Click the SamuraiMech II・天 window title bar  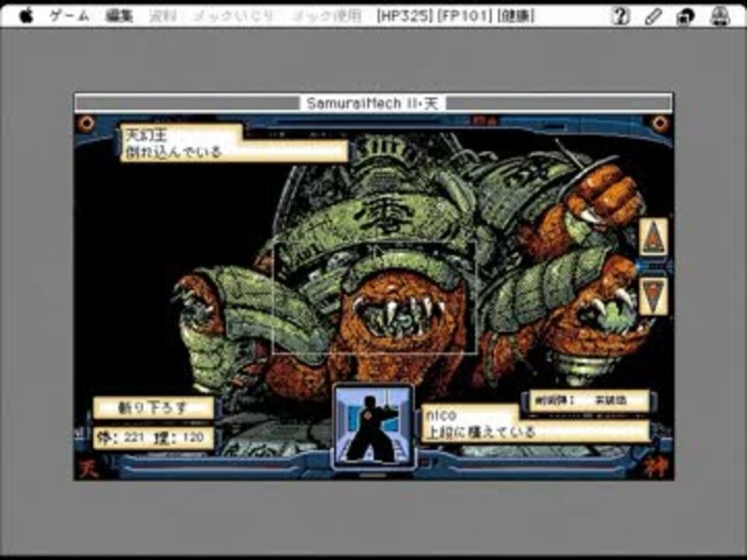373,103
